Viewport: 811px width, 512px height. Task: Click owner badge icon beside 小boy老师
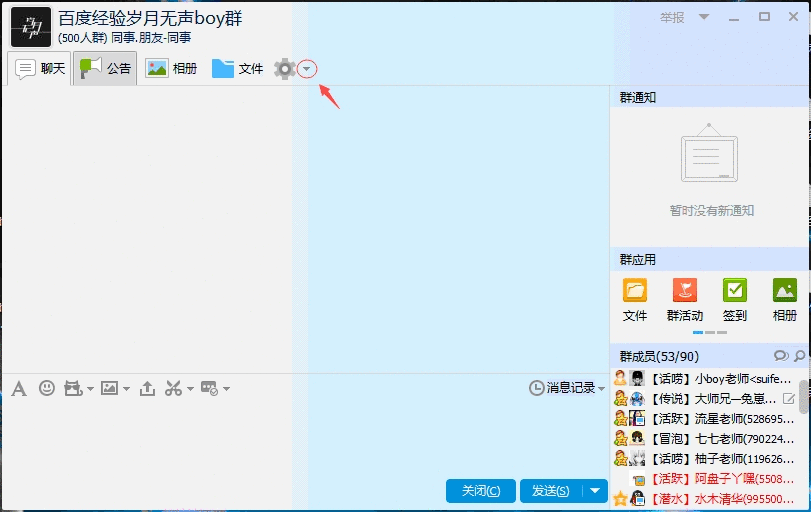point(620,379)
